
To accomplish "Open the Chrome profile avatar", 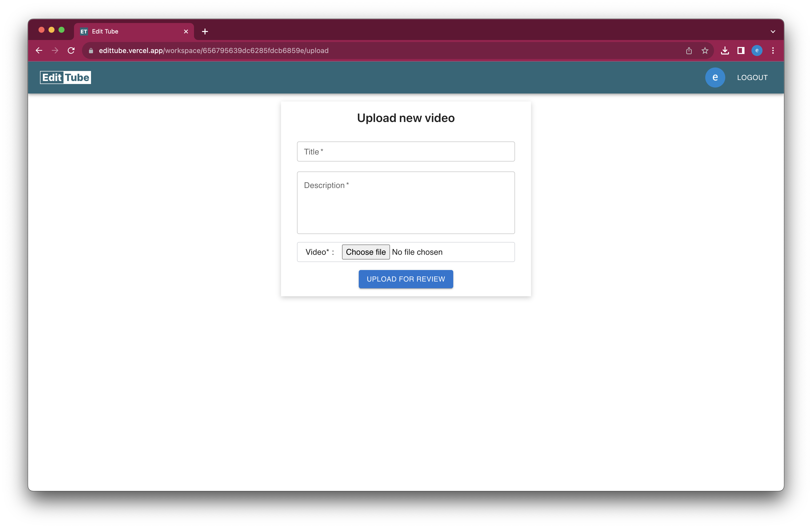I will pos(757,50).
